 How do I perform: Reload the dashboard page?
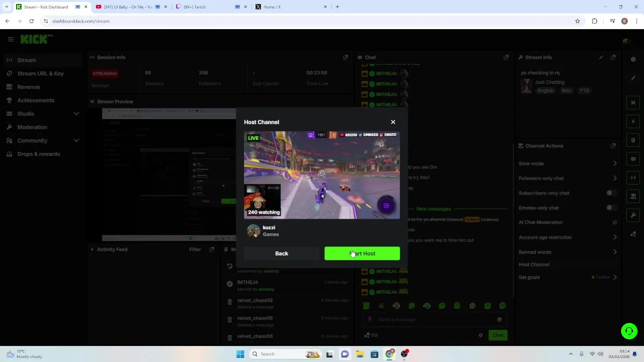[x=32, y=21]
